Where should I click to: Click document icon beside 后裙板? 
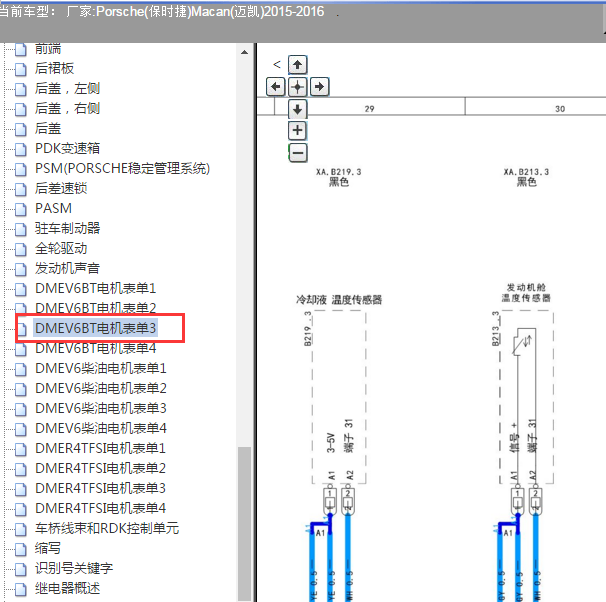(x=21, y=69)
